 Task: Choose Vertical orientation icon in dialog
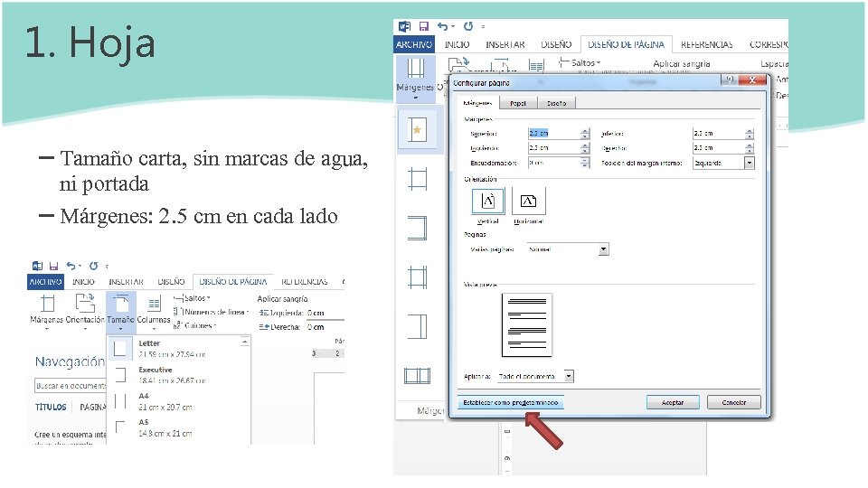tap(488, 201)
